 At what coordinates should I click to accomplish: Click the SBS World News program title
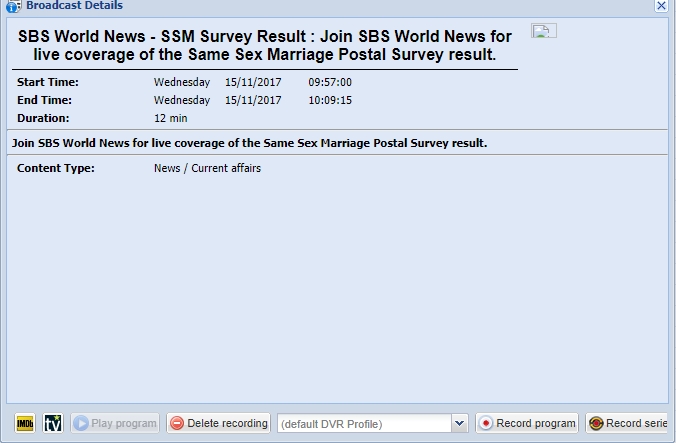pyautogui.click(x=265, y=45)
